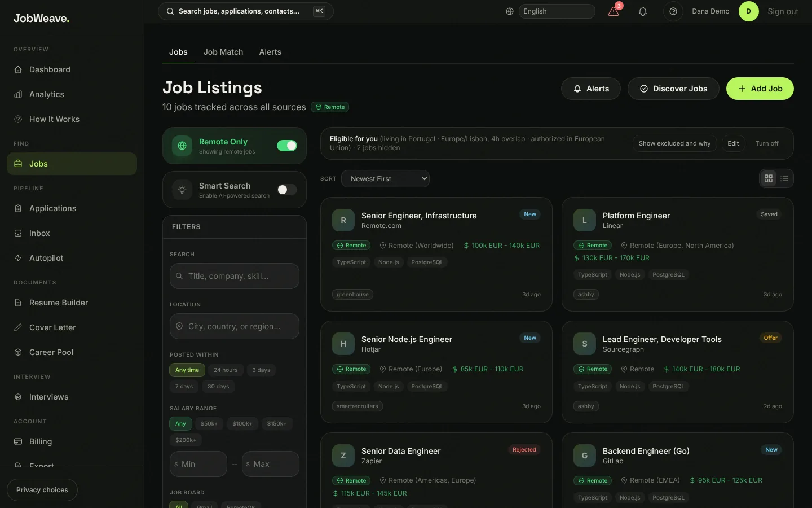812x508 pixels.
Task: Select the 7 days posted filter
Action: click(x=184, y=387)
